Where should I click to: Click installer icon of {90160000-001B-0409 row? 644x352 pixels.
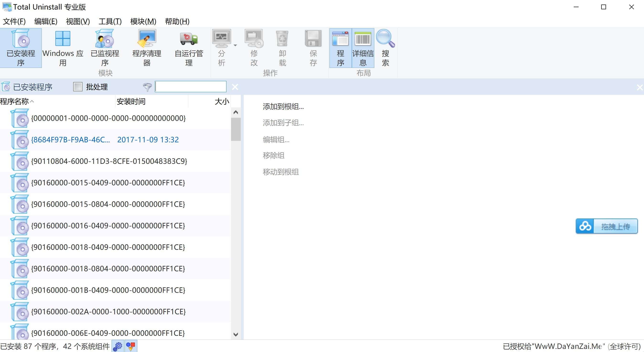tap(20, 290)
